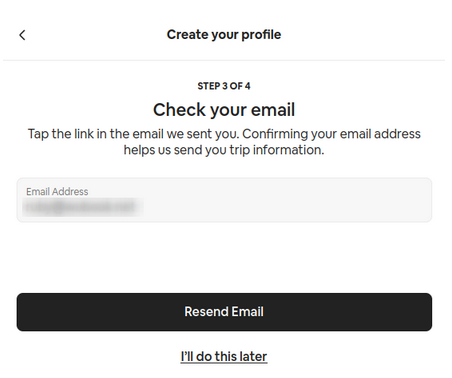
Task: Choose the I'll do this later link
Action: [224, 356]
